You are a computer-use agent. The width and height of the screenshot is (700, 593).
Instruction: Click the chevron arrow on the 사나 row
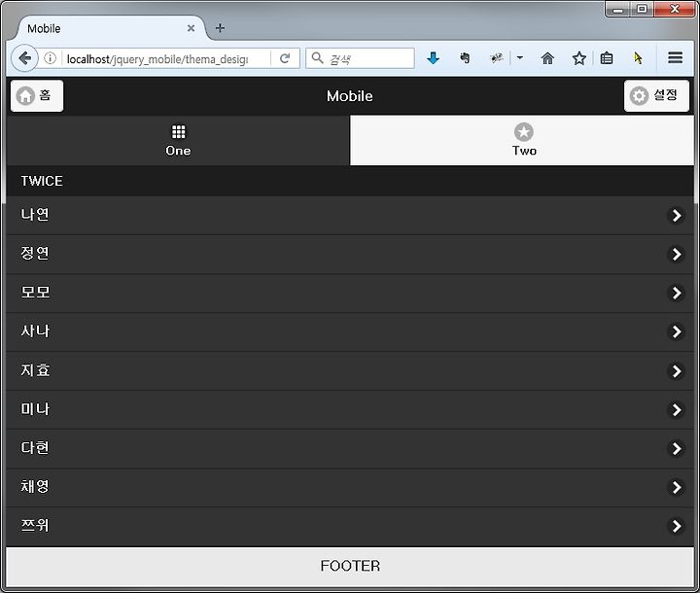coord(677,331)
